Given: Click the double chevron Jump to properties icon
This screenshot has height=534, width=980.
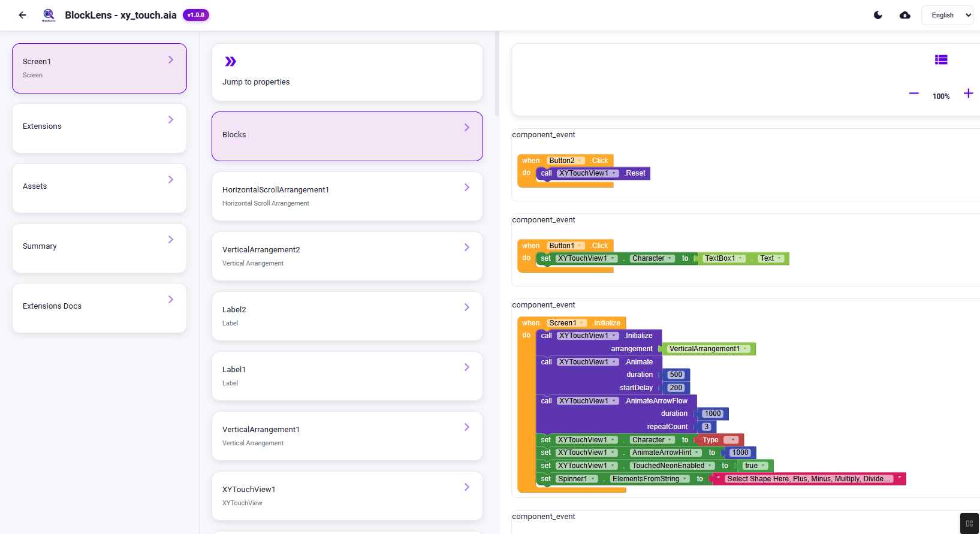Looking at the screenshot, I should point(231,61).
